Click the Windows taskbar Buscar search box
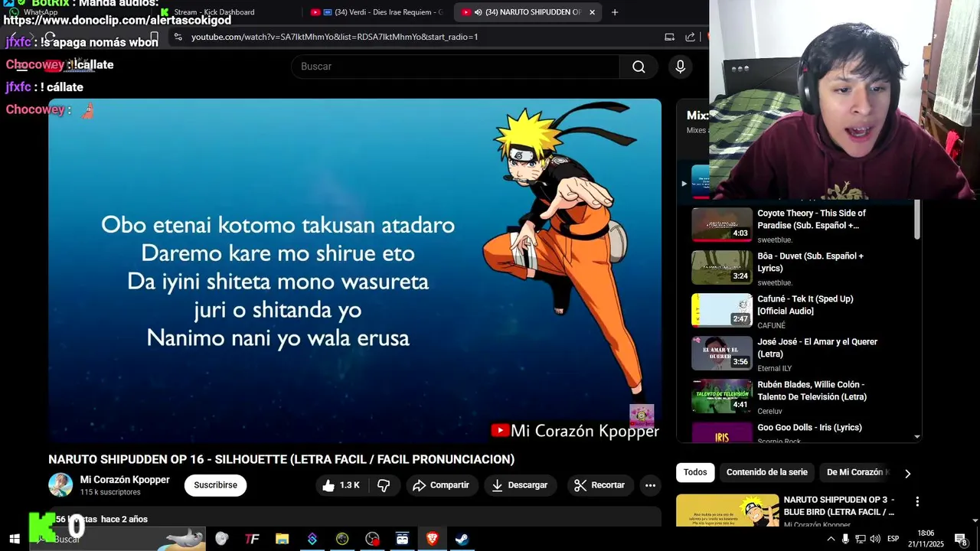The width and height of the screenshot is (980, 551). click(x=118, y=539)
